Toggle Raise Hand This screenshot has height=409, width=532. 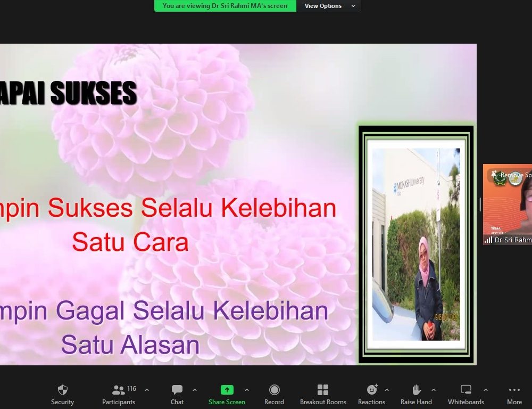pos(416,394)
